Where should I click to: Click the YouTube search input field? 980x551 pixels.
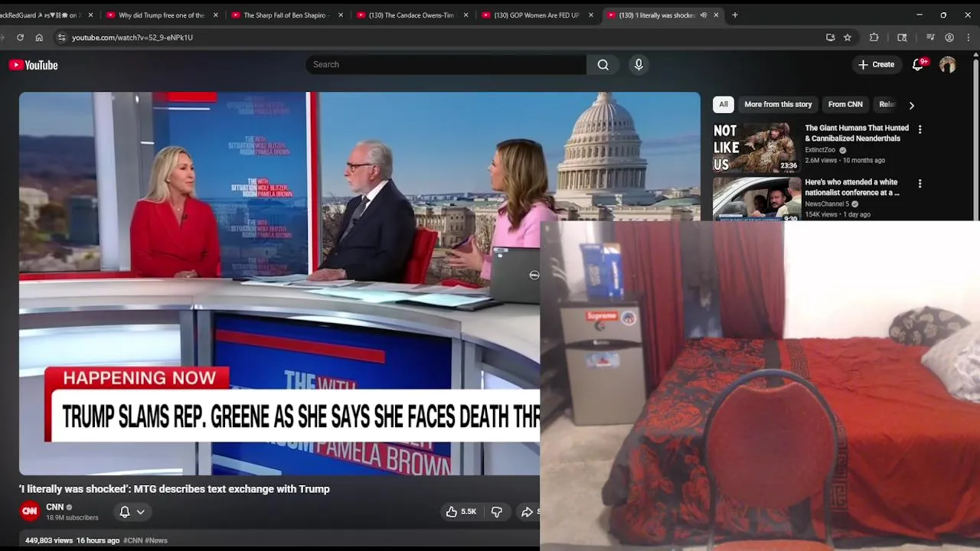[x=446, y=65]
